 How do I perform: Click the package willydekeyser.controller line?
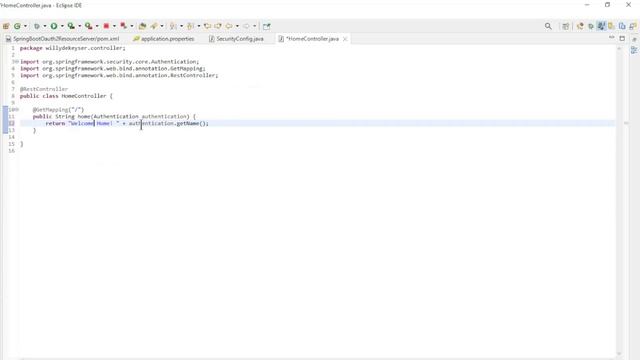(x=73, y=48)
